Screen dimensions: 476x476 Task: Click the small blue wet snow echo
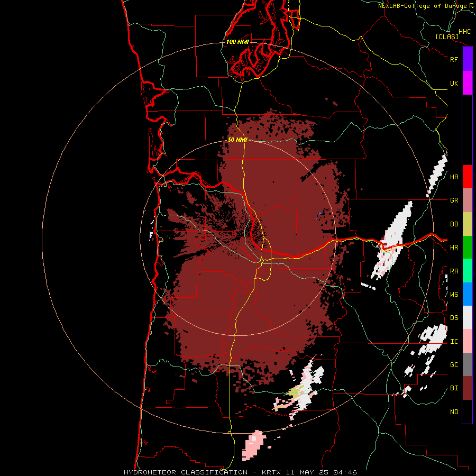pos(318,216)
